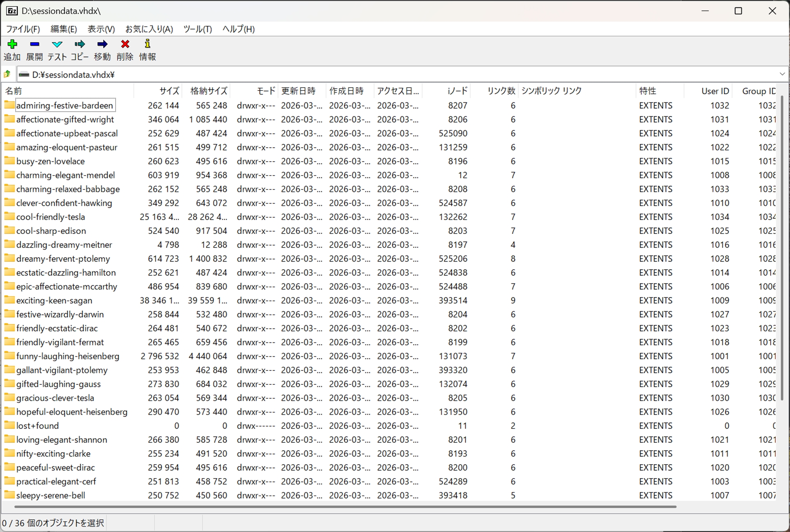790x532 pixels.
Task: Open the ファイル(F) menu
Action: [23, 29]
